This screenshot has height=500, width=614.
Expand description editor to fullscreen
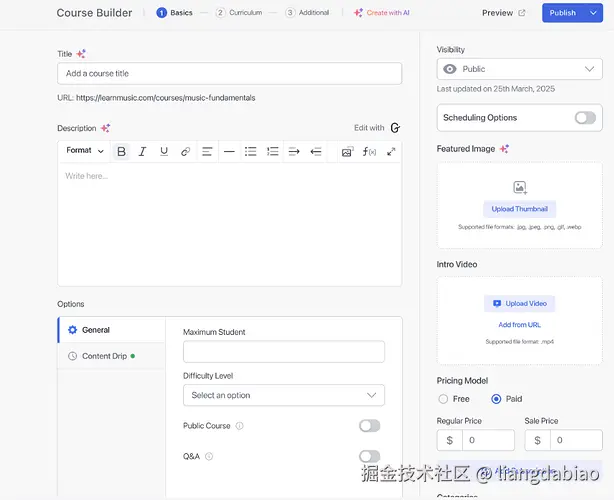pos(391,152)
